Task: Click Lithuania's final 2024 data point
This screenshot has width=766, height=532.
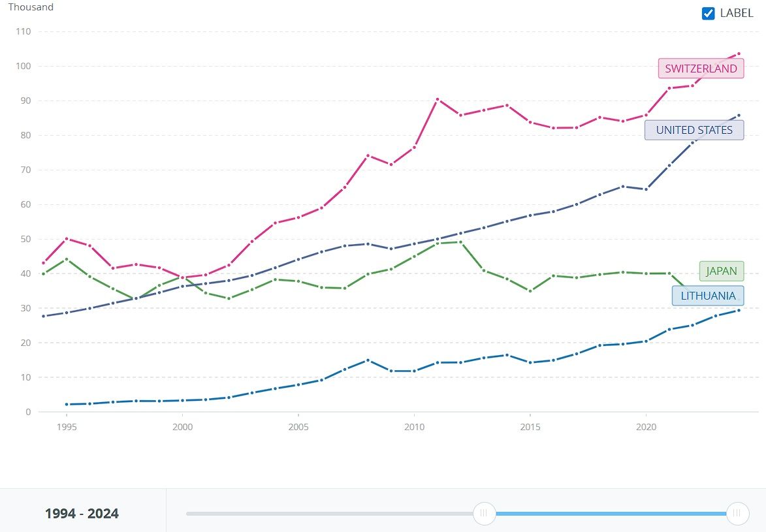Action: pyautogui.click(x=739, y=310)
